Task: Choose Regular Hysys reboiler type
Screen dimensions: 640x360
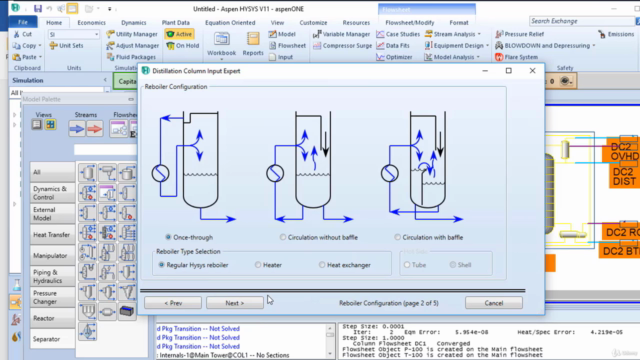Action: point(162,265)
